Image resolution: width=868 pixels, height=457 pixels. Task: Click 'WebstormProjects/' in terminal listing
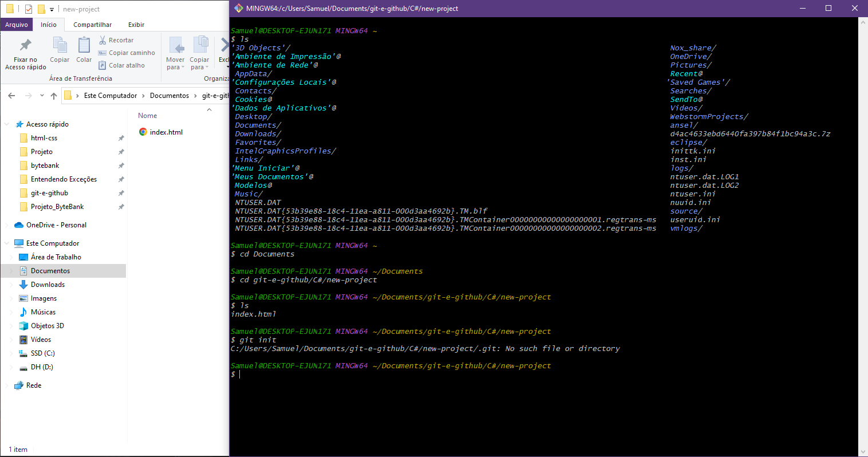click(x=709, y=116)
